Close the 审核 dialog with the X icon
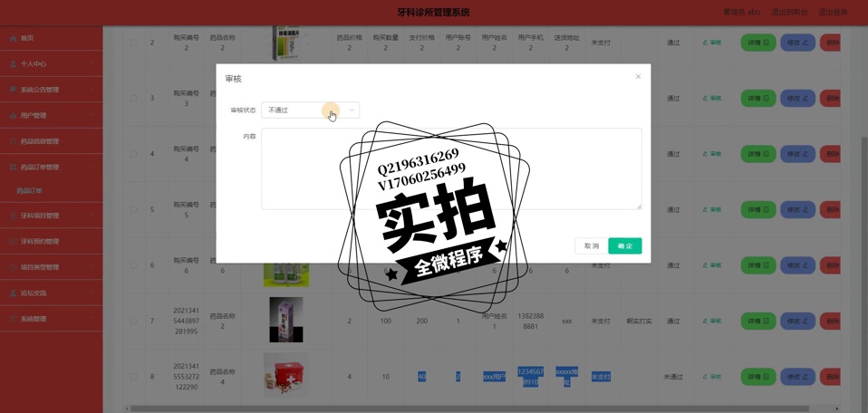Screen dimensions: 868x413 (x=638, y=77)
